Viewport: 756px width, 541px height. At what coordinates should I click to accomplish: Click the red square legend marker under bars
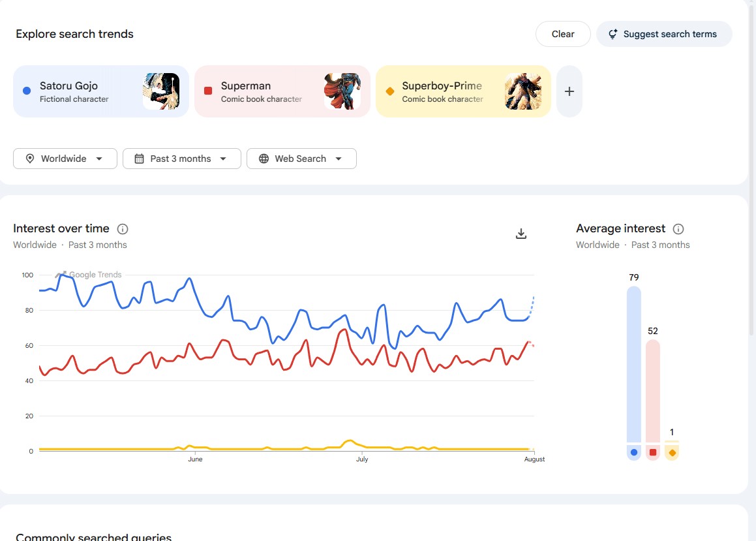point(653,452)
